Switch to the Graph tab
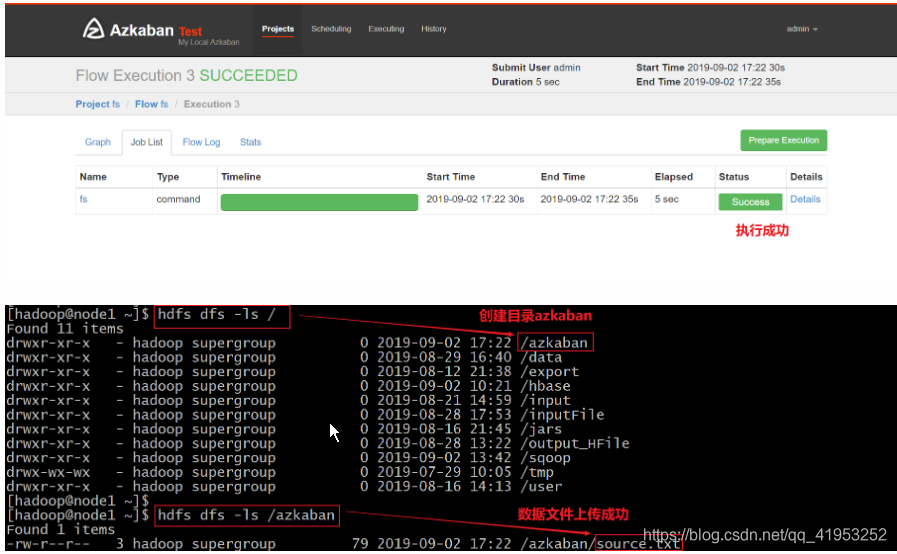 [98, 142]
